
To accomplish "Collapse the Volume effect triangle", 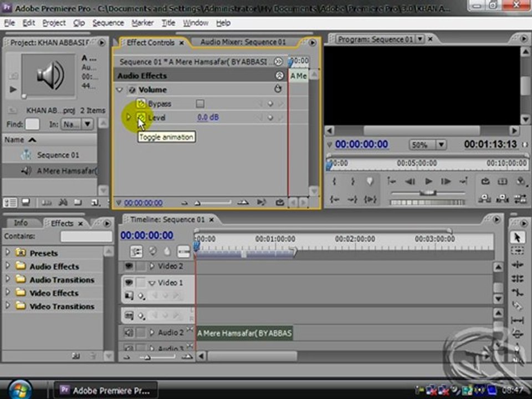I will click(x=119, y=90).
